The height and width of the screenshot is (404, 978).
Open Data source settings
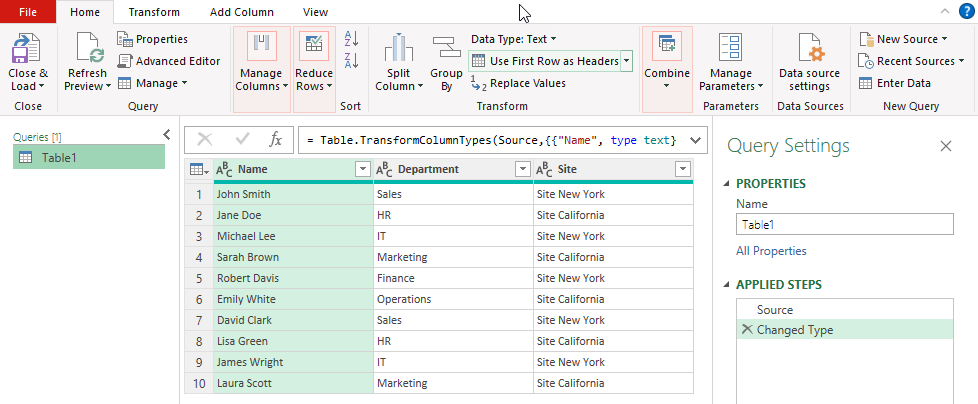[809, 62]
